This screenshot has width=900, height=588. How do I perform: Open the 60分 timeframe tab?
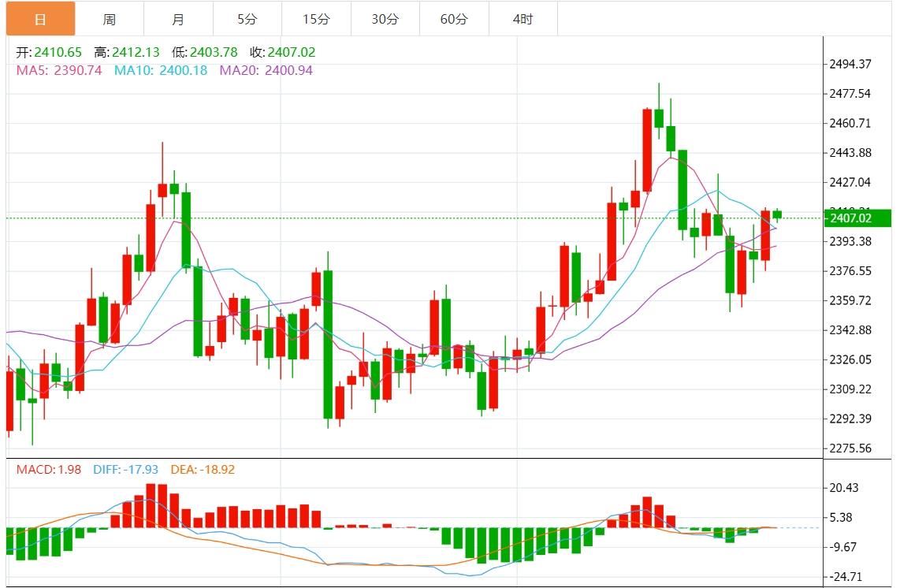pos(454,19)
